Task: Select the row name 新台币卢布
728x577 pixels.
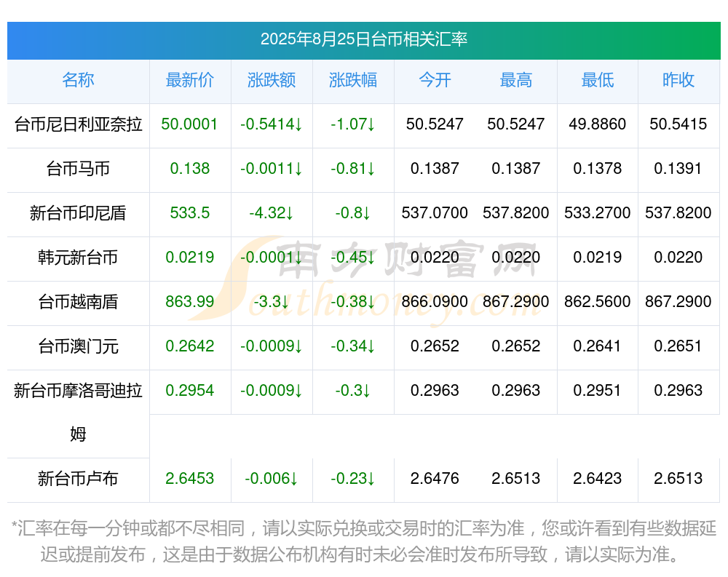Action: click(x=78, y=479)
